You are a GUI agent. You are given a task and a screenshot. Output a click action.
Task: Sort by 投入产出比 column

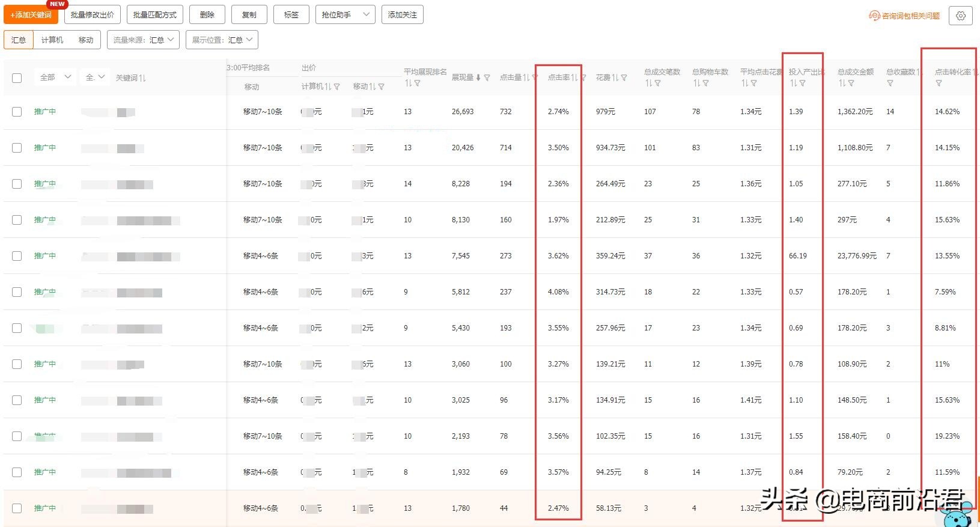793,84
